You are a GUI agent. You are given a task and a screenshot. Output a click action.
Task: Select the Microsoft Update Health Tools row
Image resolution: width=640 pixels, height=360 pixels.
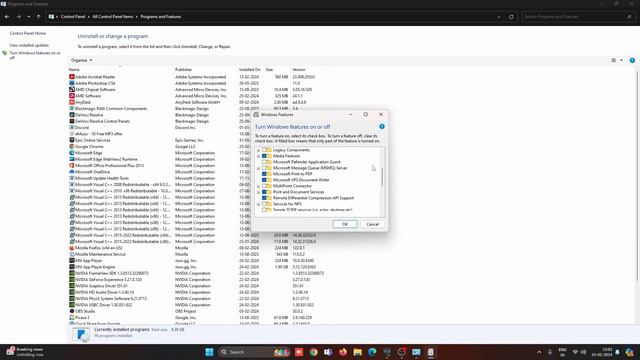[200, 178]
